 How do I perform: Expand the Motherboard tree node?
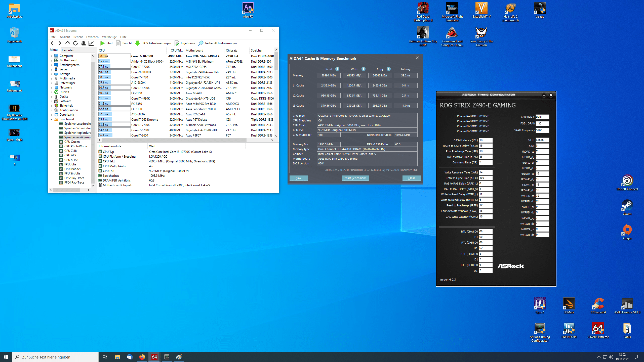coord(52,60)
